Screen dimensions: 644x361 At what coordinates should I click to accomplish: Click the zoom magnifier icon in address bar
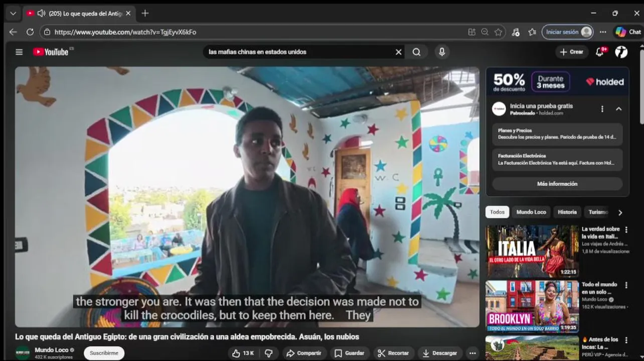tap(485, 32)
